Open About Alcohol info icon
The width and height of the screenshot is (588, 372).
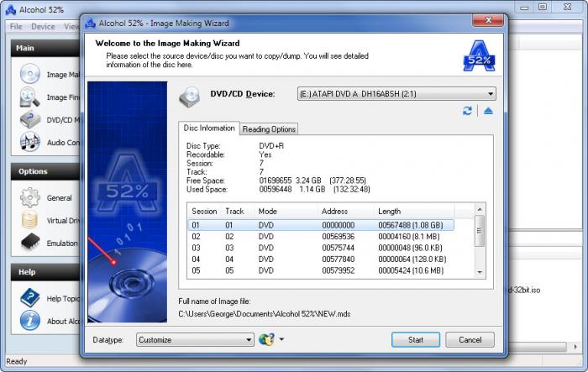(x=30, y=320)
